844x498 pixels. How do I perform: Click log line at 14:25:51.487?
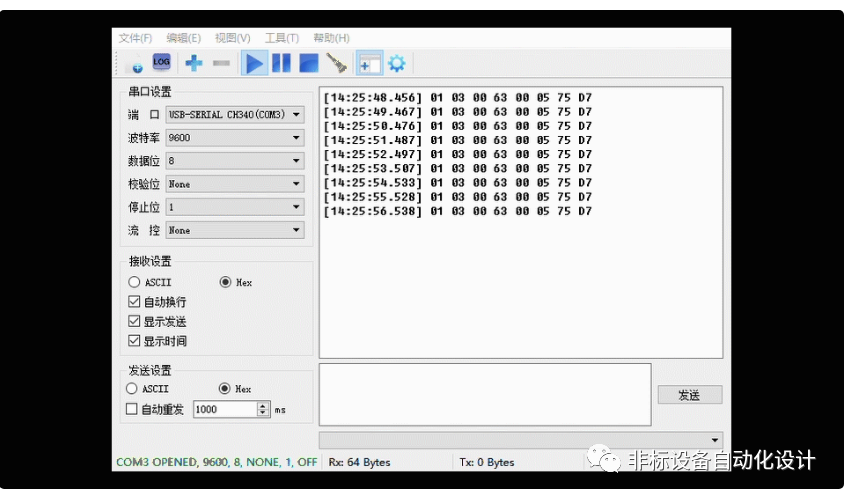(x=458, y=140)
